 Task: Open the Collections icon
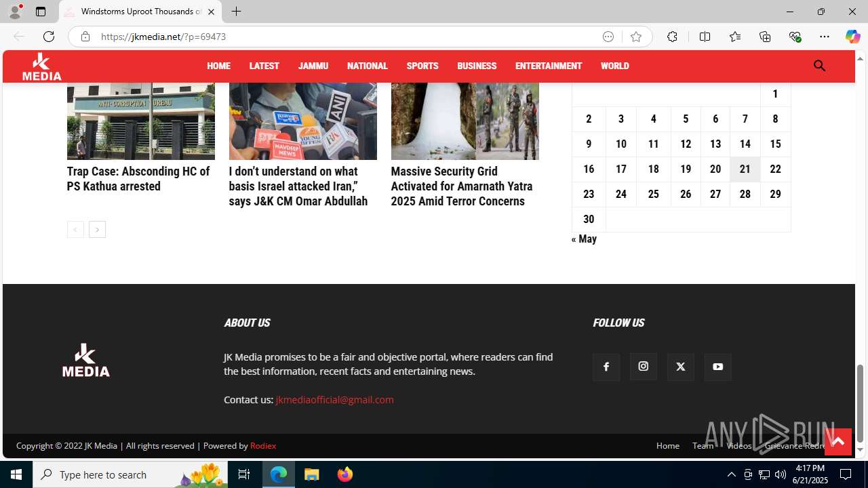click(x=765, y=37)
